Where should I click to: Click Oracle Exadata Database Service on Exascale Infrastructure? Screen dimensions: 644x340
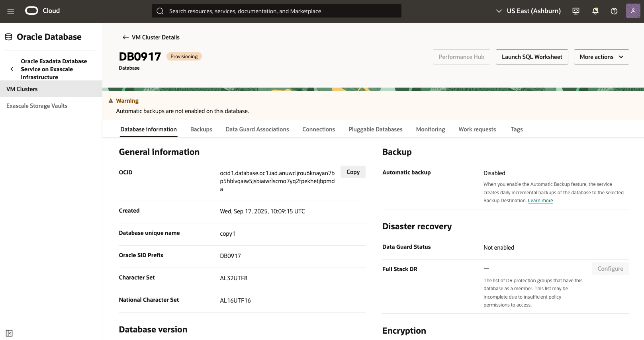click(54, 69)
